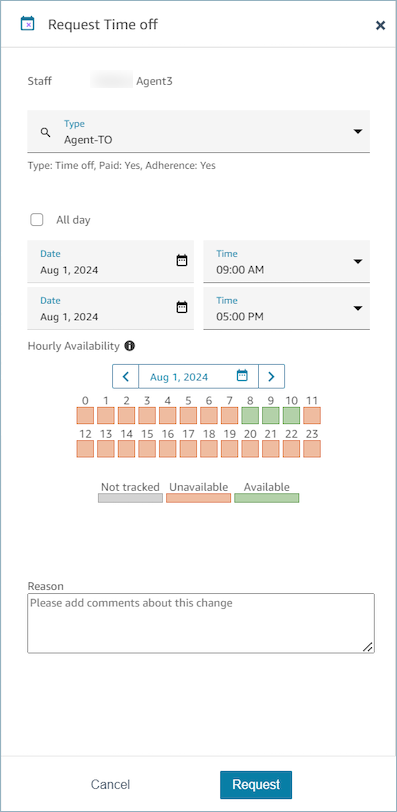Click the Hourly Availability label
This screenshot has width=397, height=812.
(73, 346)
